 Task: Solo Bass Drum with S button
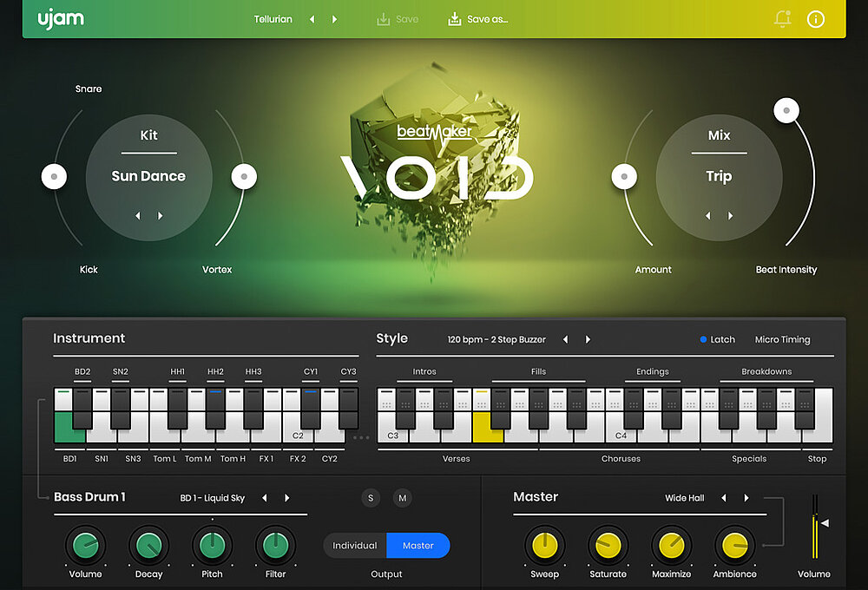tap(371, 498)
